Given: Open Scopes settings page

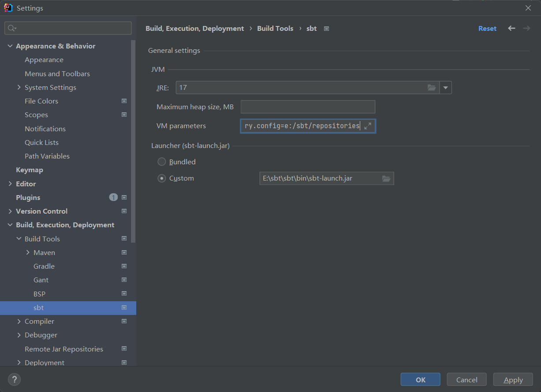Looking at the screenshot, I should (x=36, y=115).
